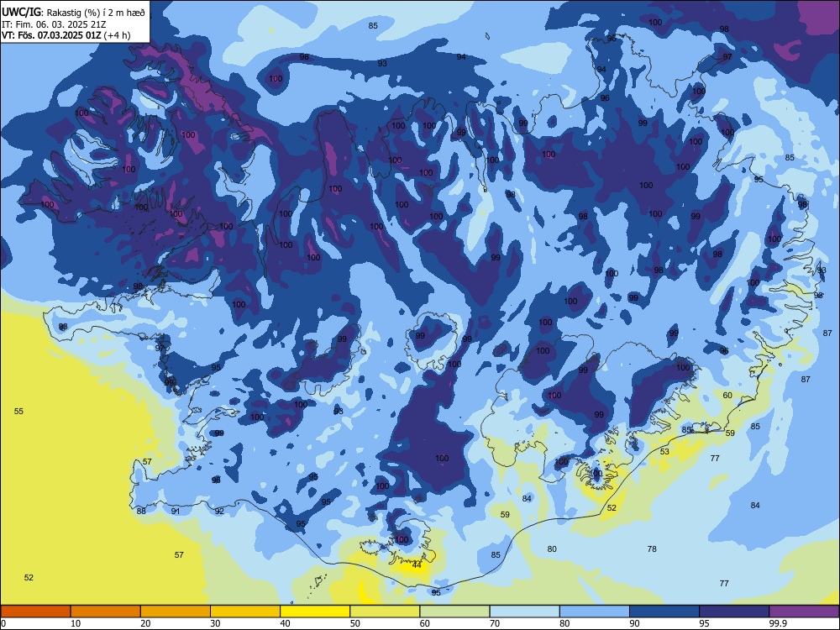Click the '78' value in the southeastern sea
Viewport: 840px width, 630px height.
[652, 549]
